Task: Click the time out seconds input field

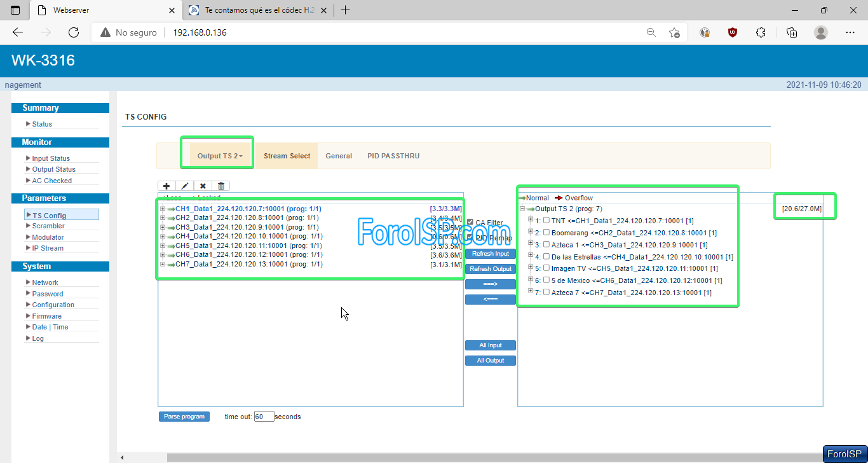Action: click(264, 417)
